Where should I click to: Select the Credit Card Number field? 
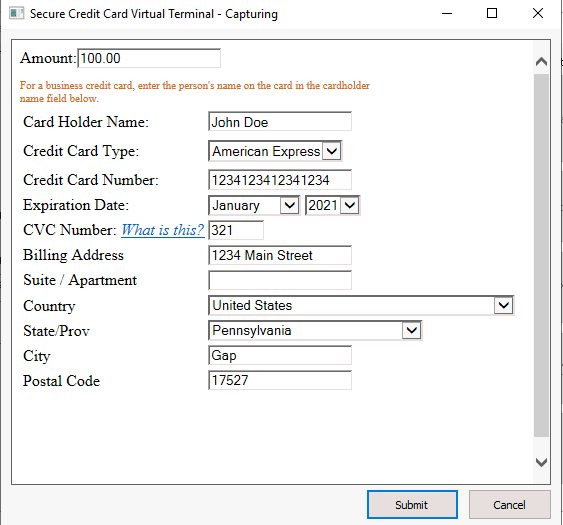pyautogui.click(x=280, y=180)
